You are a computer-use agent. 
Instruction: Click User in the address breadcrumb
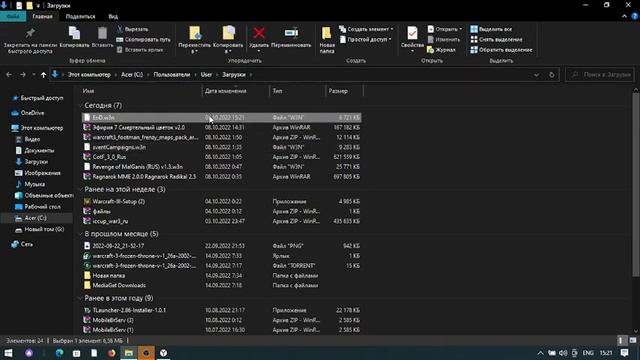point(206,75)
